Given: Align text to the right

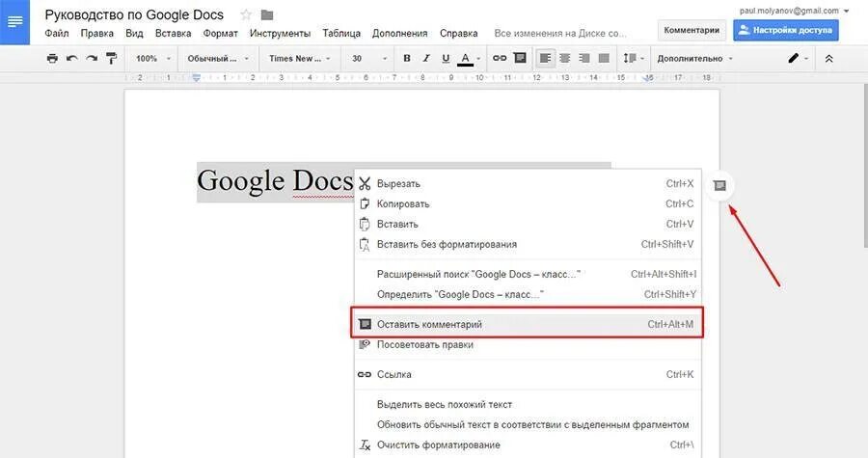Looking at the screenshot, I should tap(584, 58).
